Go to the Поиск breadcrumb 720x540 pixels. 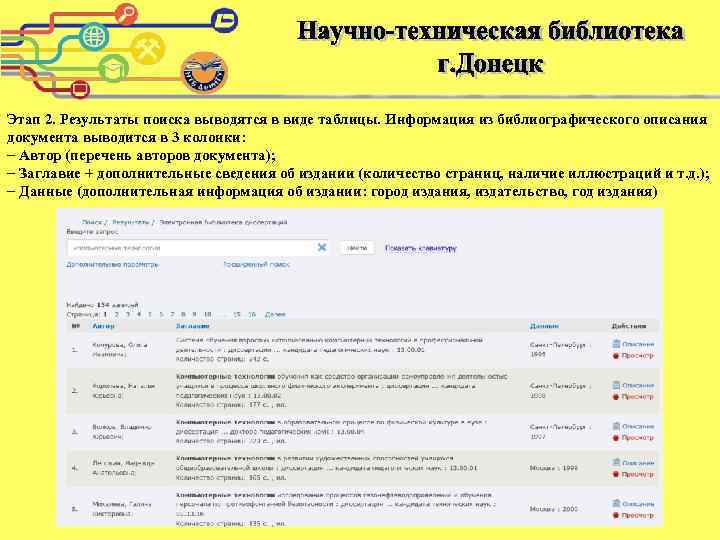92,222
